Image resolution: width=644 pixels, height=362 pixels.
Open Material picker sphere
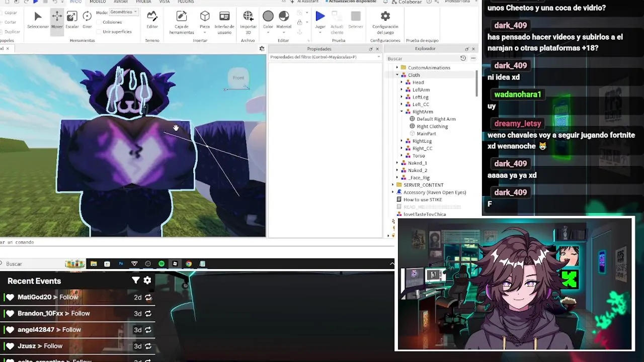[x=284, y=17]
